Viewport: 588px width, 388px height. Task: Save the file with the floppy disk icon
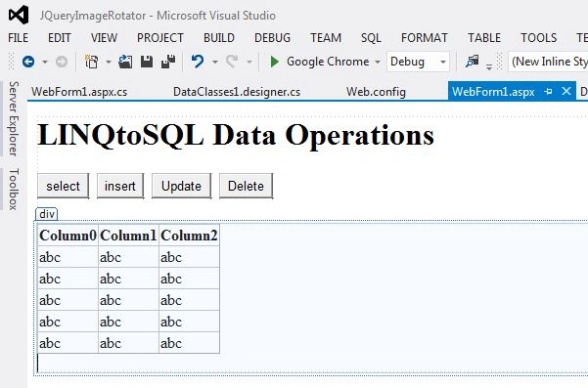(147, 62)
